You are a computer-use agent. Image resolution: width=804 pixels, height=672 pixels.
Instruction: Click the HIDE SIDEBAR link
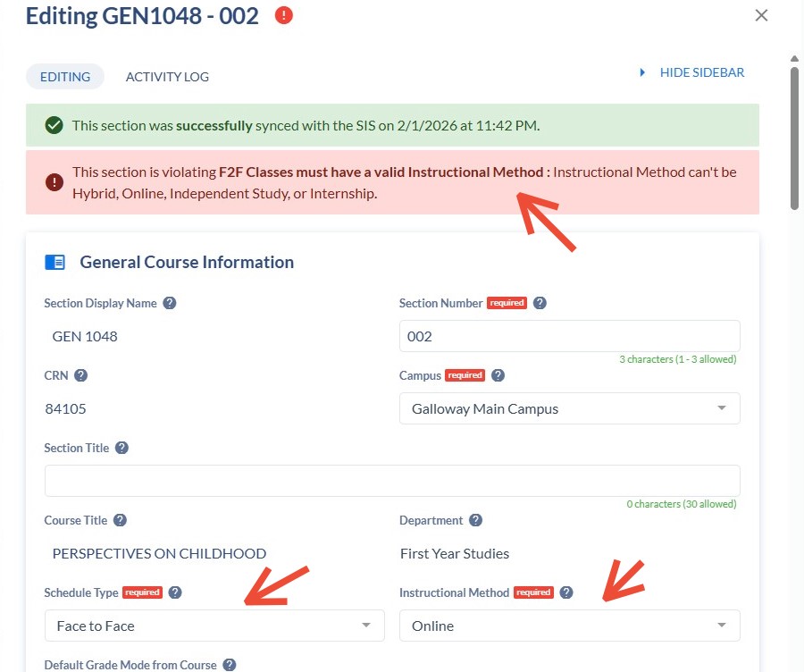(702, 72)
